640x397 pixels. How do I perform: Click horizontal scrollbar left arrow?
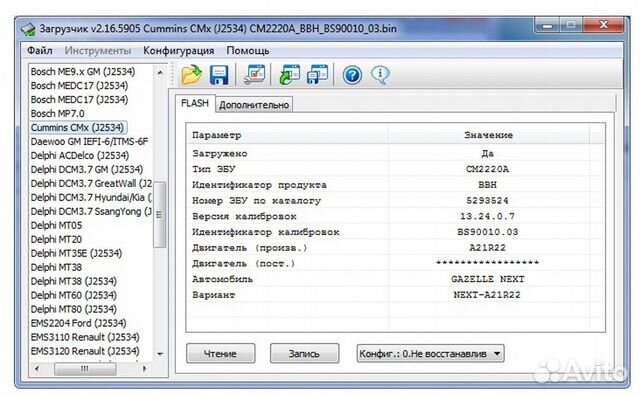(37, 369)
